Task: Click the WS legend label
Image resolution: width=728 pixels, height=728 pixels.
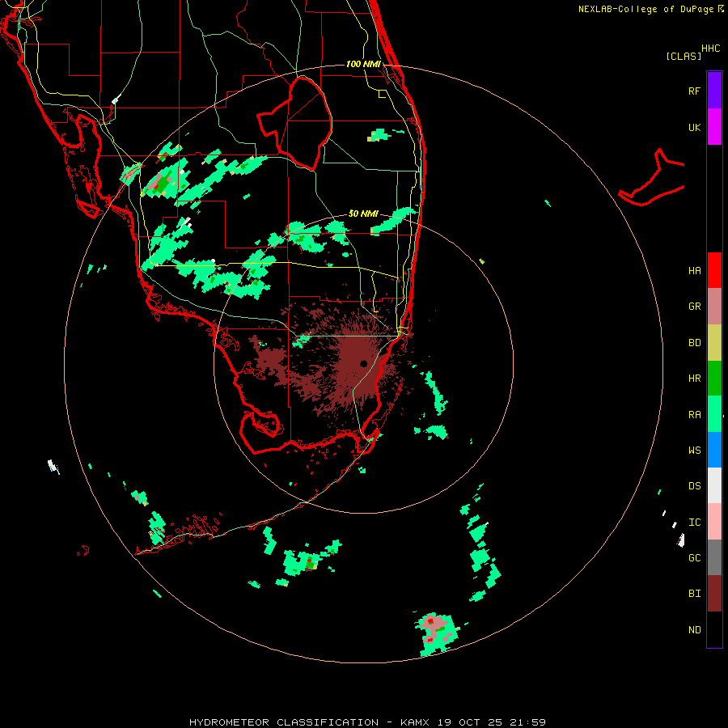Action: (x=694, y=451)
